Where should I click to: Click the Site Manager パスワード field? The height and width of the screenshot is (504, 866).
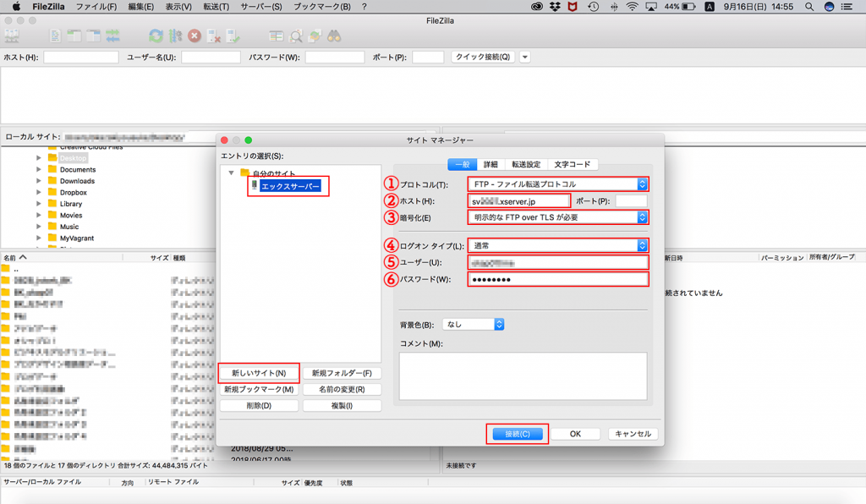[x=558, y=279]
